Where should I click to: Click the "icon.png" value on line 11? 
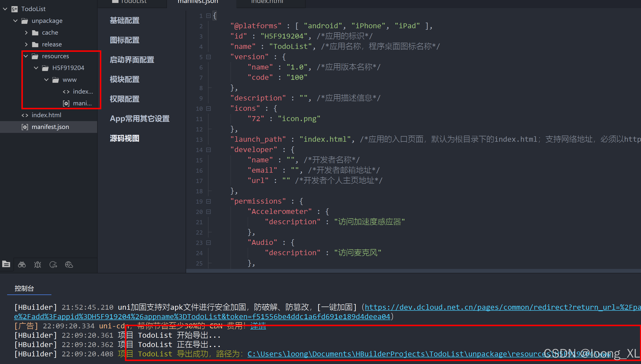pos(299,118)
